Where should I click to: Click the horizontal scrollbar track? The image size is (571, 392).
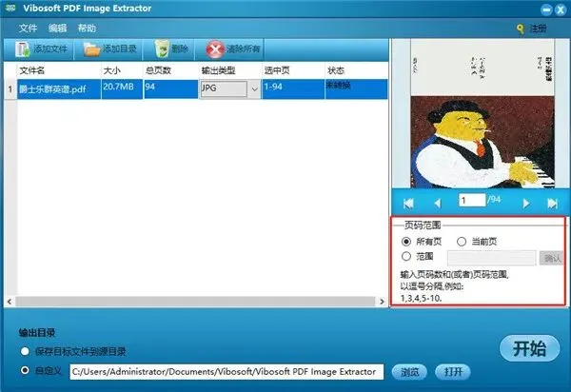point(195,302)
